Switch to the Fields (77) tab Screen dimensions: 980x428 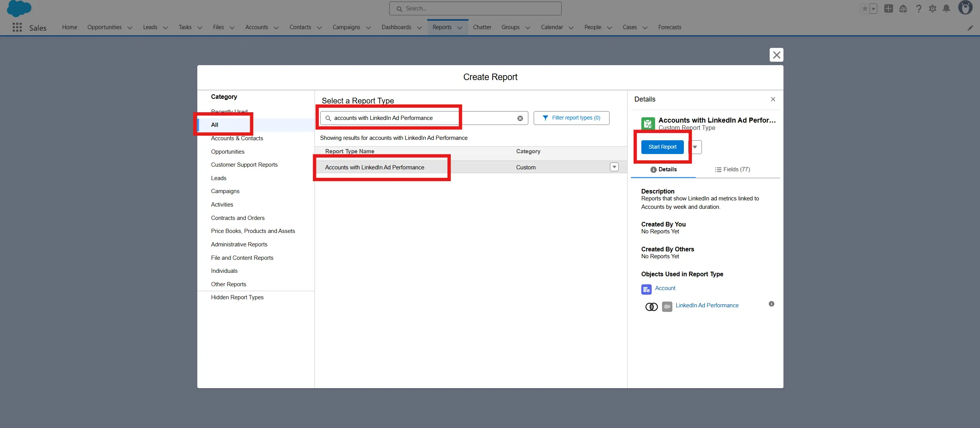(732, 169)
